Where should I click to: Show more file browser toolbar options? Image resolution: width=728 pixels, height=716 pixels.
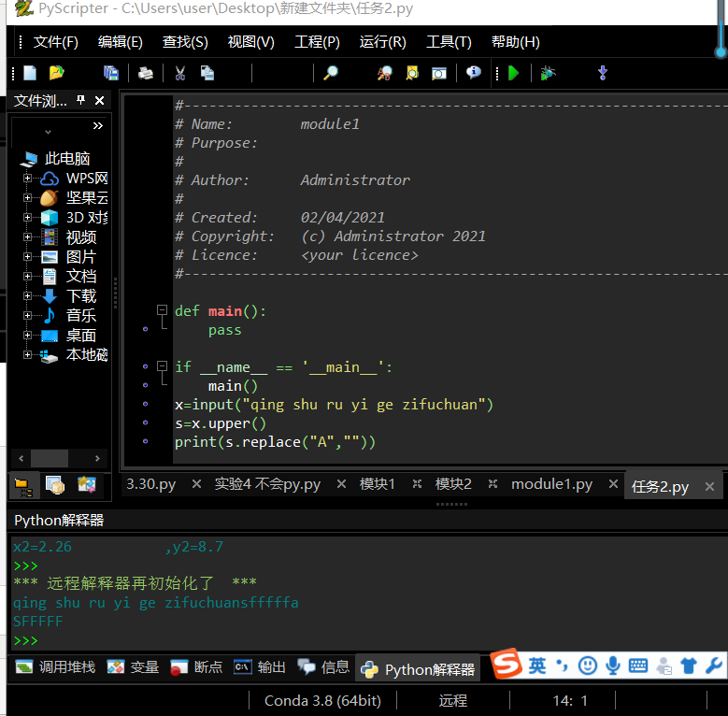[97, 126]
